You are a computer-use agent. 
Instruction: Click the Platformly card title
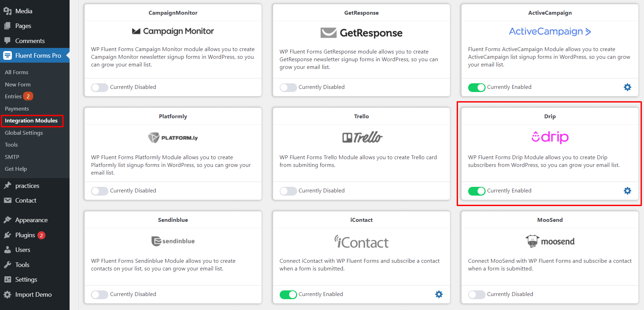click(x=173, y=116)
